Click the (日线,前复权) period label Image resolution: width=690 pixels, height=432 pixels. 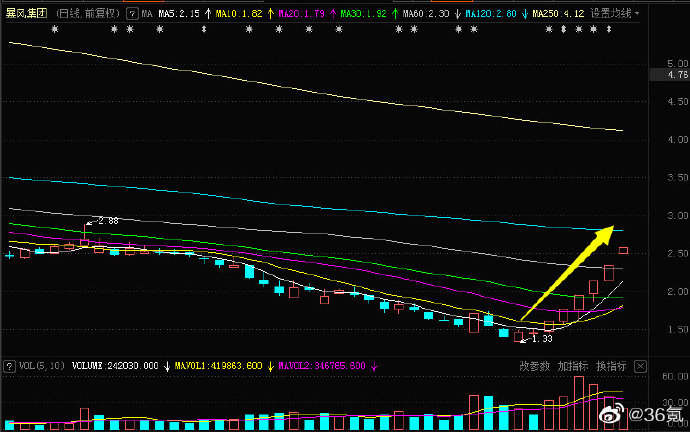(88, 14)
